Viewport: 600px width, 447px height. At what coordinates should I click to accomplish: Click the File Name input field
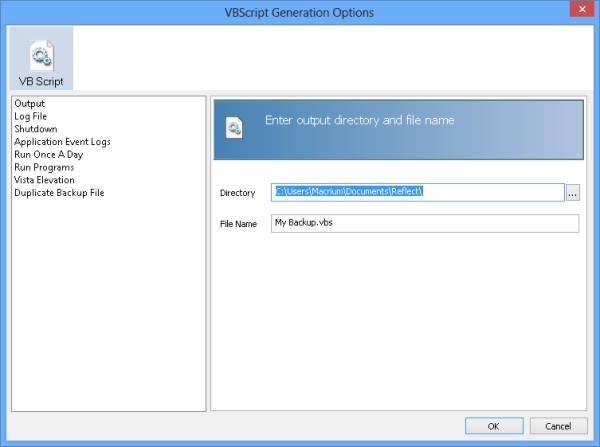(425, 223)
